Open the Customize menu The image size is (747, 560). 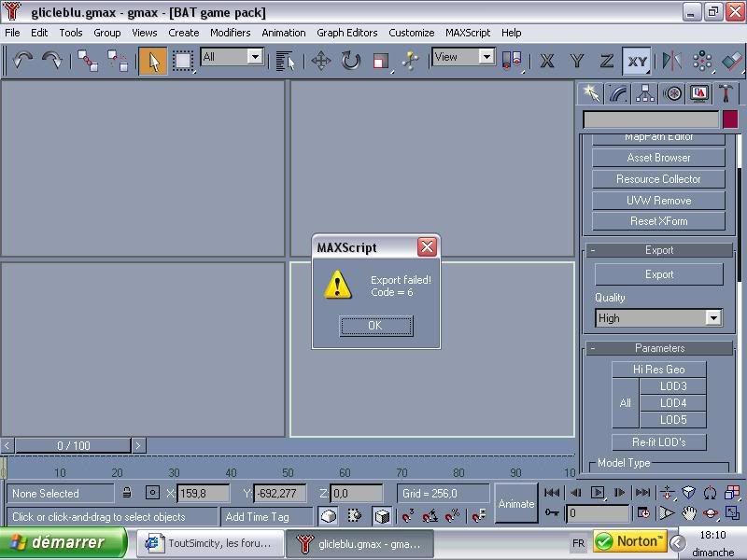tap(411, 33)
